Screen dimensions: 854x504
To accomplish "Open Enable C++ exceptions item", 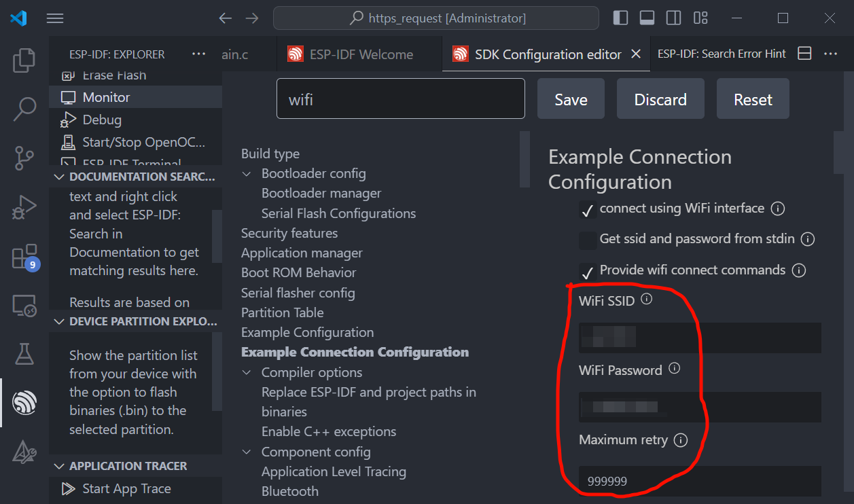I will (x=329, y=431).
